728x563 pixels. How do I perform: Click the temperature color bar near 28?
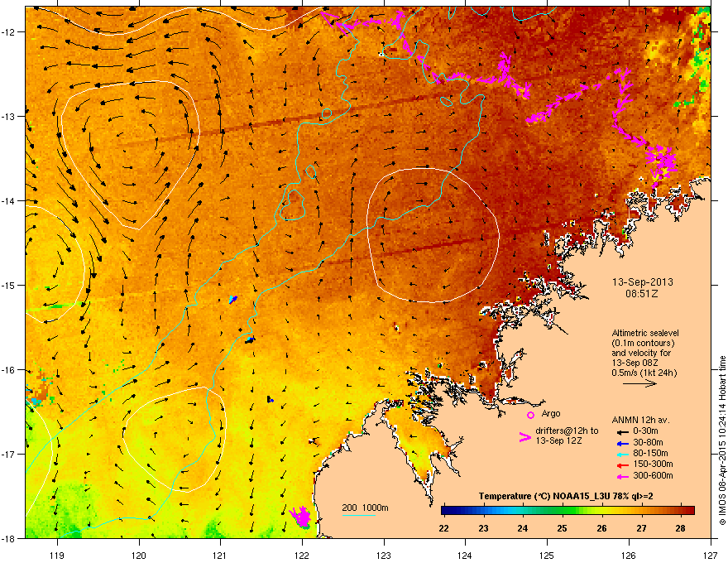[x=680, y=511]
